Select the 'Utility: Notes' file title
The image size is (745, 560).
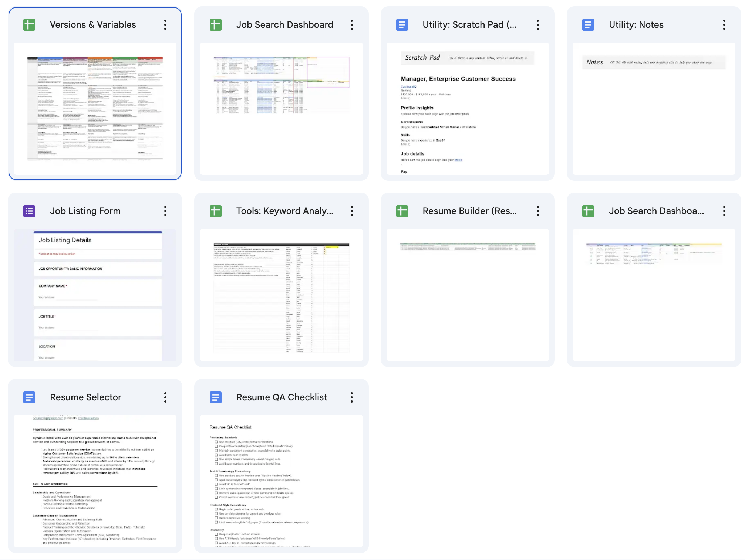(636, 25)
